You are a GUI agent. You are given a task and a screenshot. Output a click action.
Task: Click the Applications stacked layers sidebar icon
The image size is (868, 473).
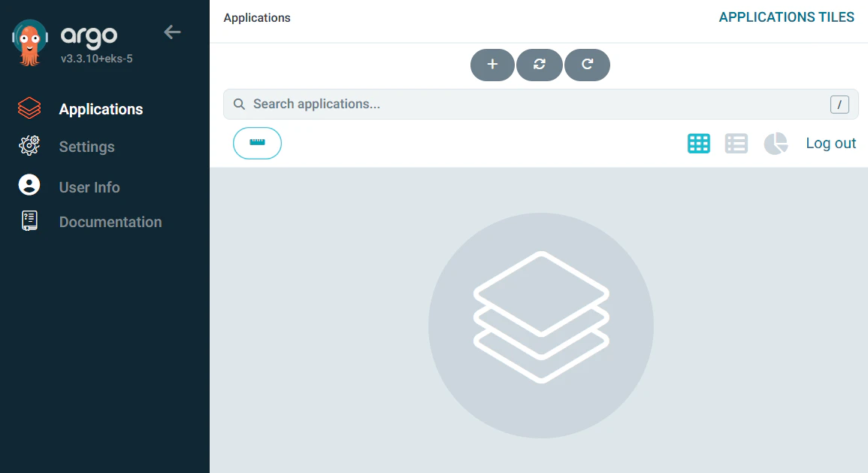(29, 108)
